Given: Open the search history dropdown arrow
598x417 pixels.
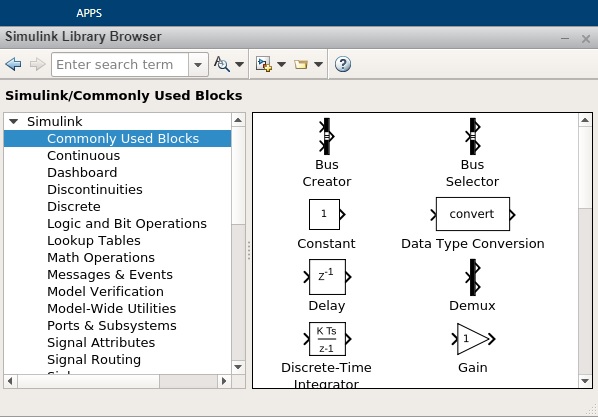Looking at the screenshot, I should click(x=198, y=64).
